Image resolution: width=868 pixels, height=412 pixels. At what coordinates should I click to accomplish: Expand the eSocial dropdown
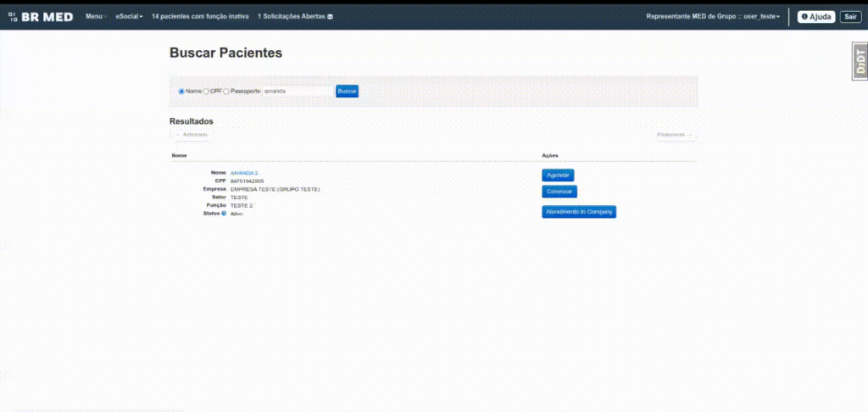coord(129,17)
